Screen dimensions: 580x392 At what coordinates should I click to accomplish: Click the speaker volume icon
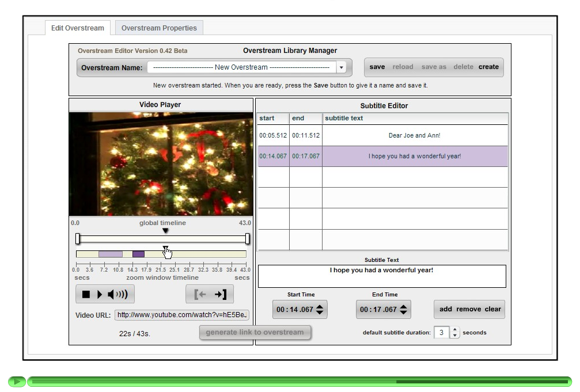[x=116, y=294]
